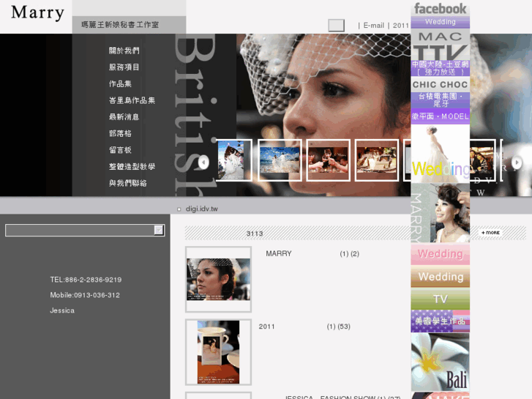Open the MARRY album veil photo thumbnail
532x399 pixels.
pos(218,279)
